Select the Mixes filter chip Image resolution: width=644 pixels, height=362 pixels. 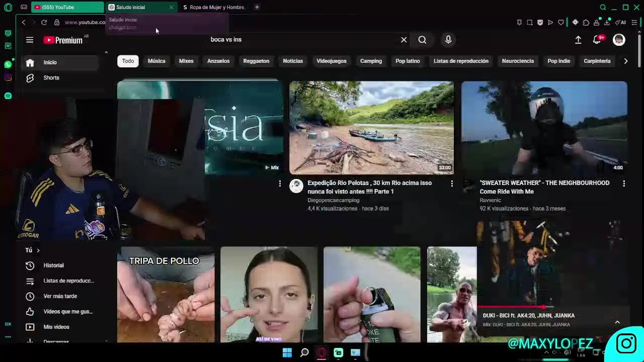coord(186,61)
